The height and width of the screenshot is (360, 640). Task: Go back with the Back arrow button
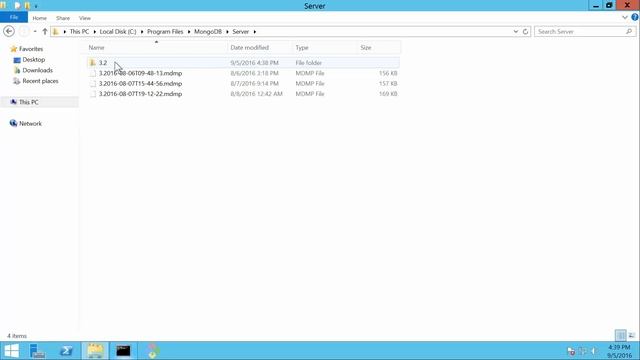point(9,31)
